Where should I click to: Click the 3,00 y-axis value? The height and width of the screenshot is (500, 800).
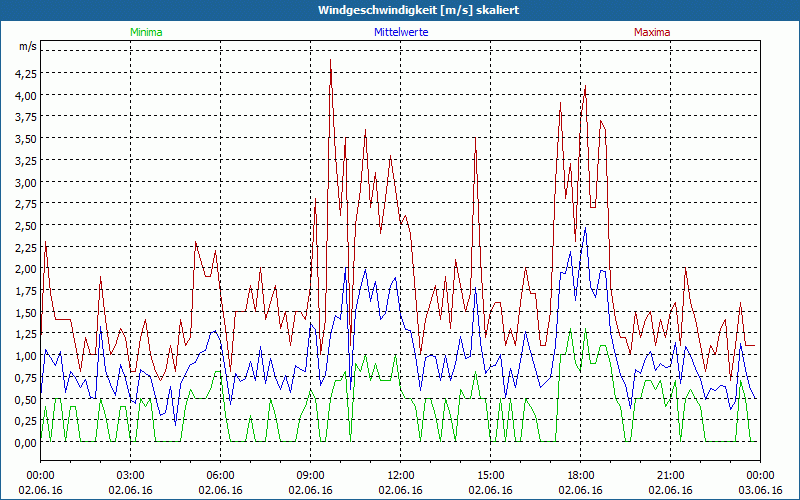(x=26, y=182)
